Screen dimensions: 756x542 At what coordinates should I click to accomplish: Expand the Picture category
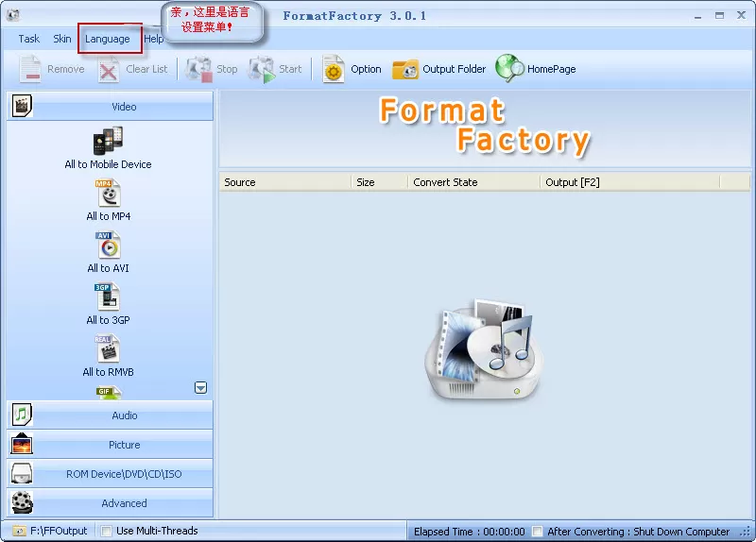[x=110, y=444]
